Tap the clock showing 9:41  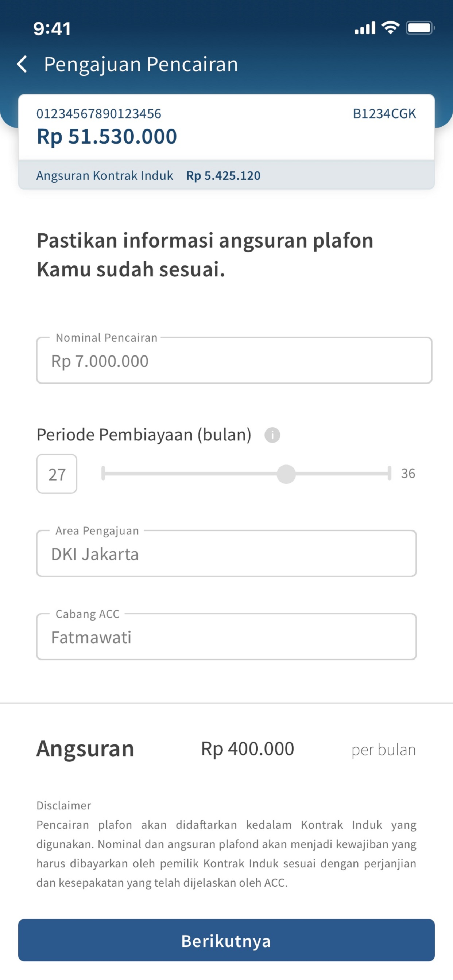click(x=52, y=27)
